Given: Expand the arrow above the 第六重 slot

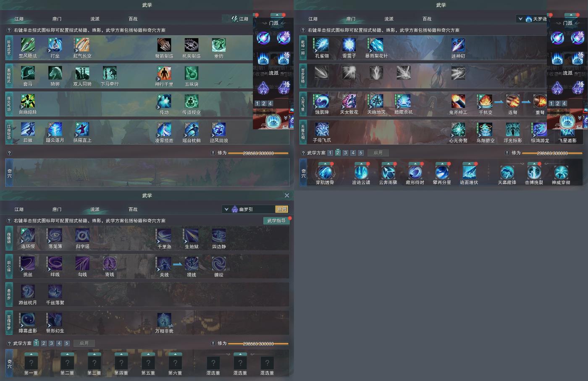Looking at the screenshot, I should click(175, 354).
